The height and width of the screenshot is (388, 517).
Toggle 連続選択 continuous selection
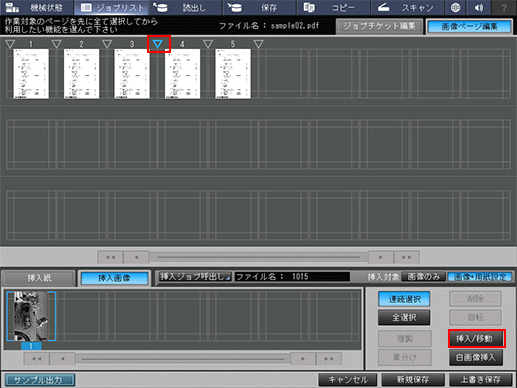point(404,299)
